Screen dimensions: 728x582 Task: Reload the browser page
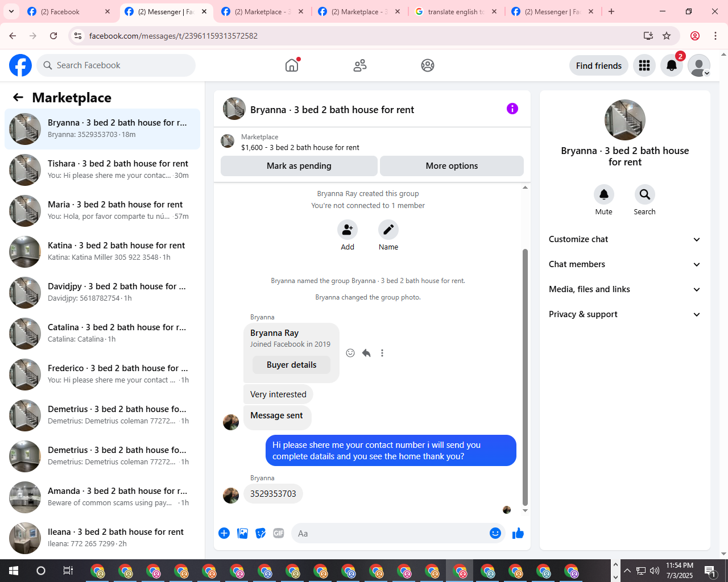click(53, 36)
